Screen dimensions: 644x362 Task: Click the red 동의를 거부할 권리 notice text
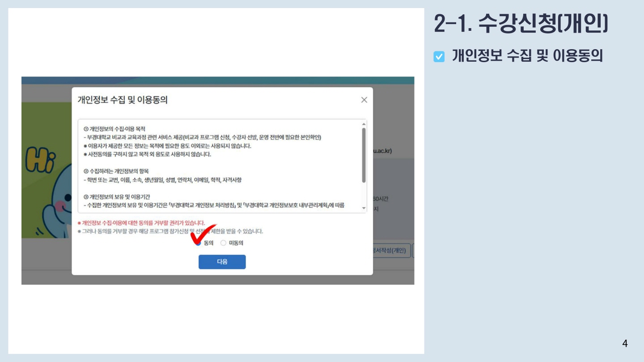(x=141, y=223)
